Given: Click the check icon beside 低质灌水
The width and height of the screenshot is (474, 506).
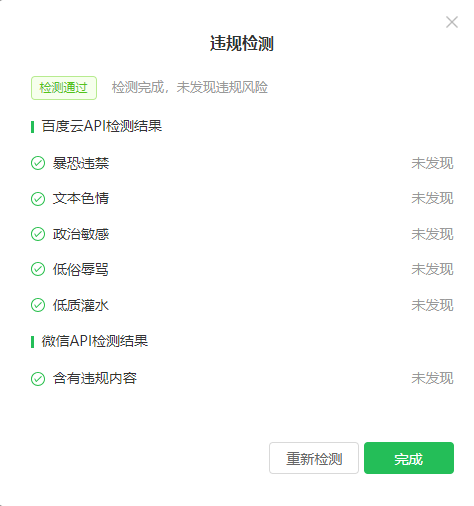Looking at the screenshot, I should coord(38,305).
